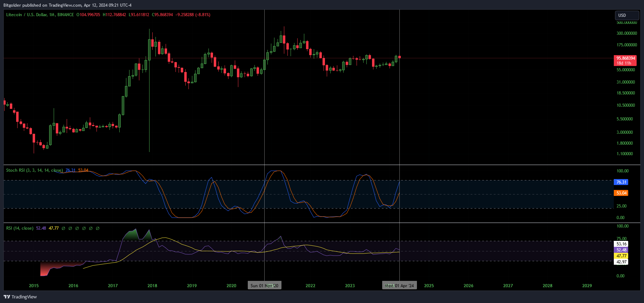Click the yellow 47.77 axis tag
Image resolution: width=644 pixels, height=303 pixels.
(621, 256)
